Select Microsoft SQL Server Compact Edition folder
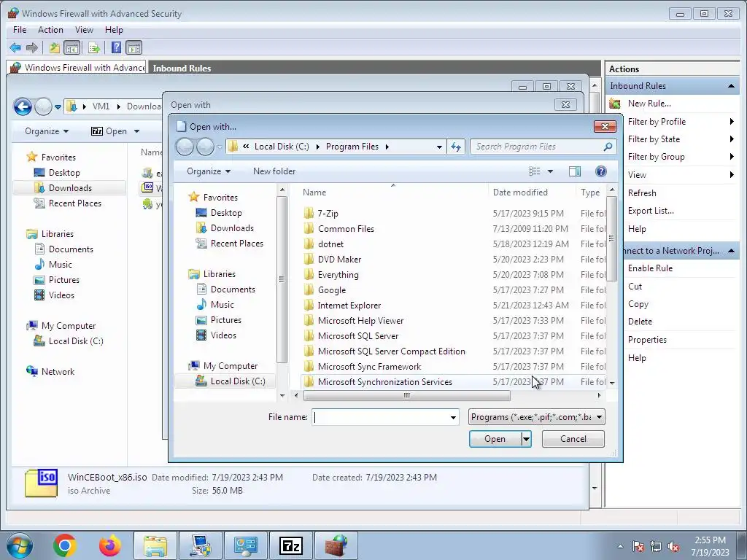Screen dimensions: 747x560 (x=391, y=351)
